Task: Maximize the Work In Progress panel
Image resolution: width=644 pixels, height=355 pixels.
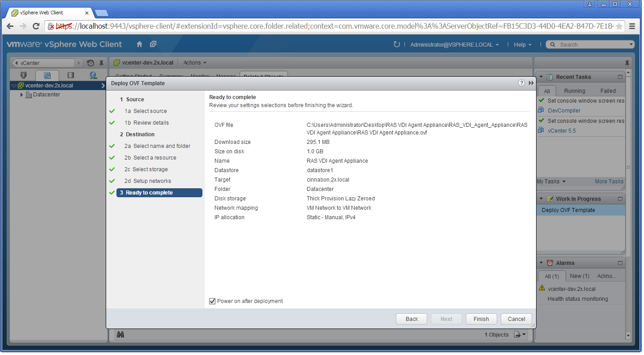Action: [620, 199]
